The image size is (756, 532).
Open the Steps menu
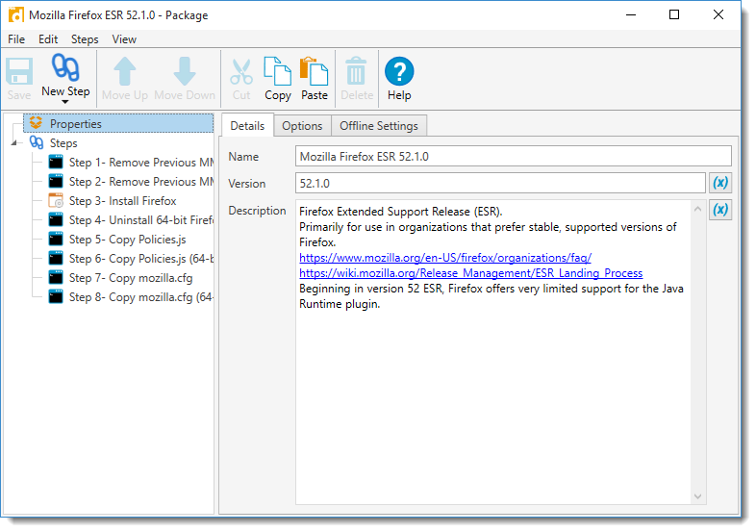tap(85, 39)
